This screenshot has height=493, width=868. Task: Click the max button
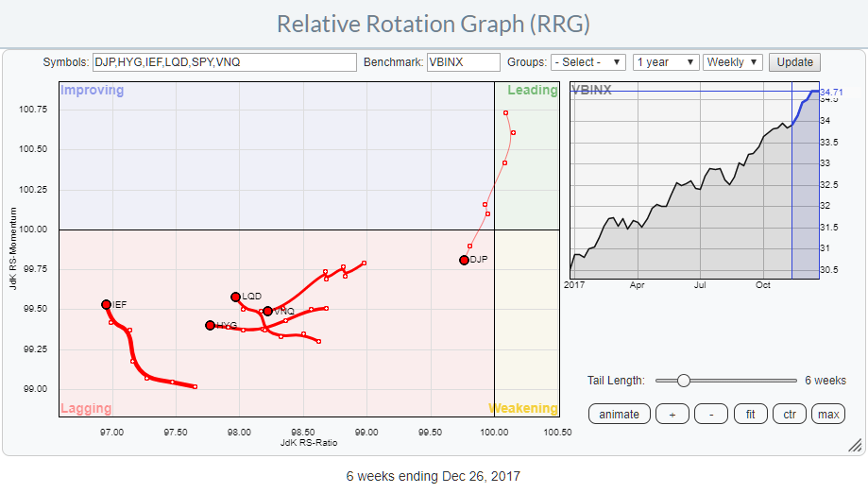click(x=828, y=414)
